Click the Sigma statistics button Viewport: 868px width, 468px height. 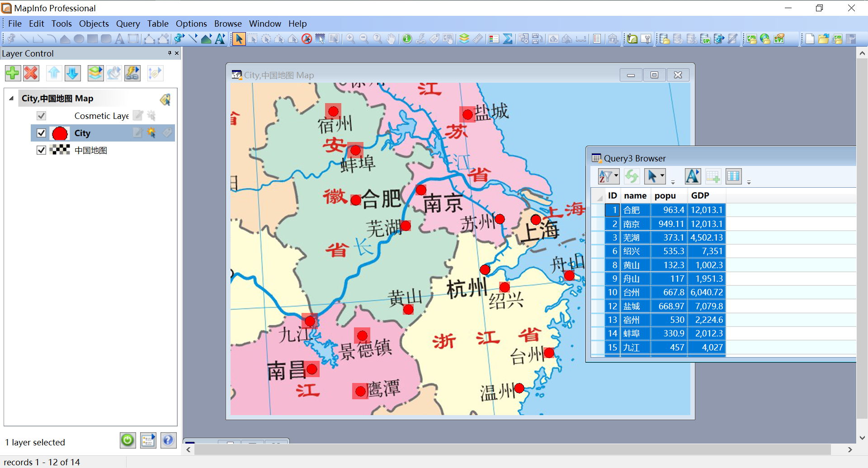click(508, 39)
